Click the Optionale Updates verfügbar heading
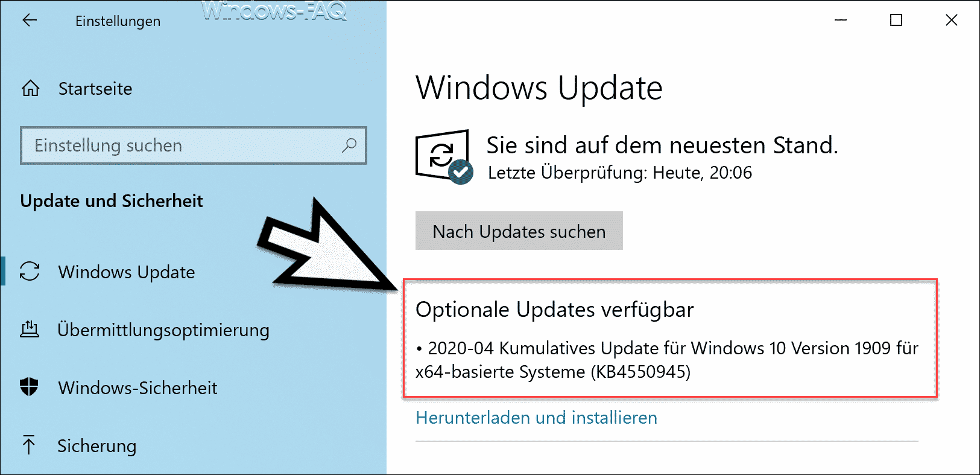 coord(555,310)
